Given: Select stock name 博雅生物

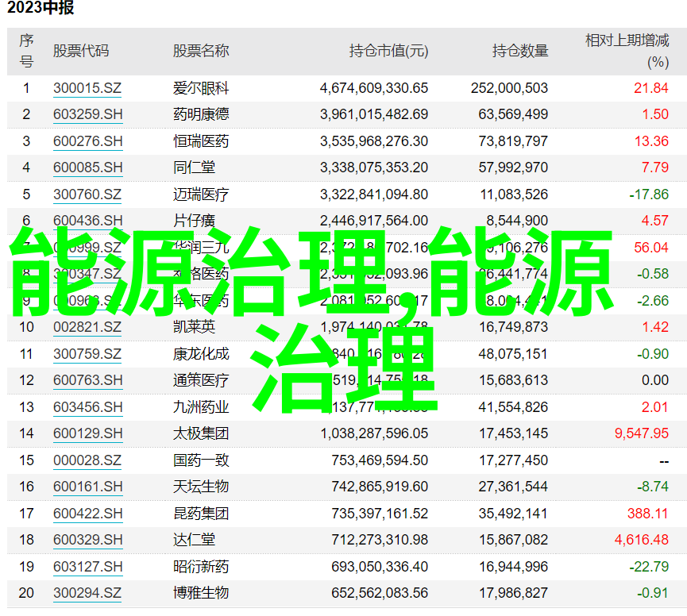Looking at the screenshot, I should (x=201, y=593).
